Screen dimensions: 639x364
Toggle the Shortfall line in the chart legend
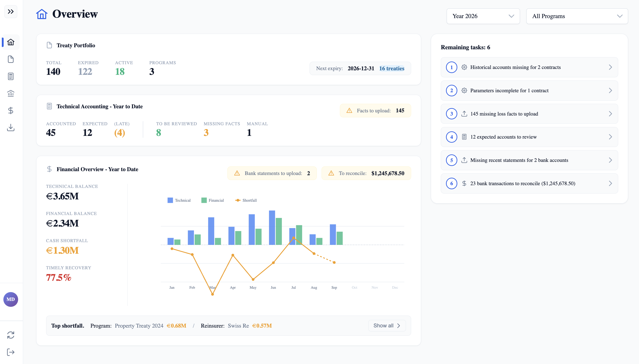(x=246, y=200)
